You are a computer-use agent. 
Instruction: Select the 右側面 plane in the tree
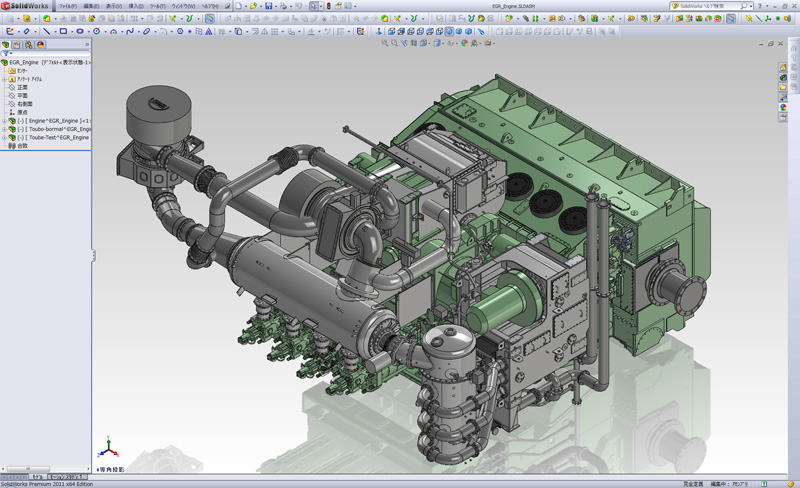point(25,104)
